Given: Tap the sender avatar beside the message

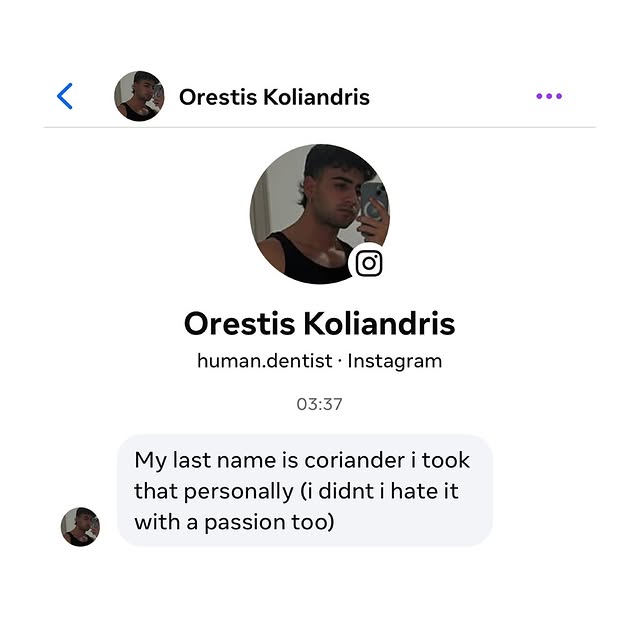Looking at the screenshot, I should pyautogui.click(x=80, y=526).
